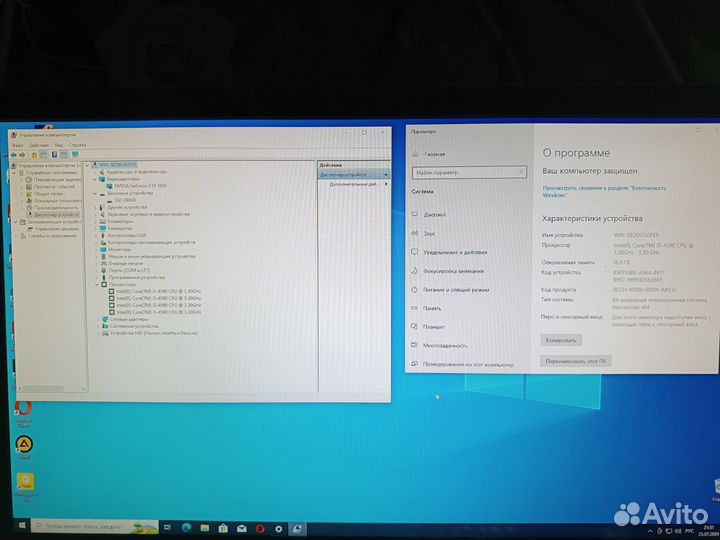The image size is (720, 540).
Task: Click the monitor scan icon in toolbar
Action: 75,154
